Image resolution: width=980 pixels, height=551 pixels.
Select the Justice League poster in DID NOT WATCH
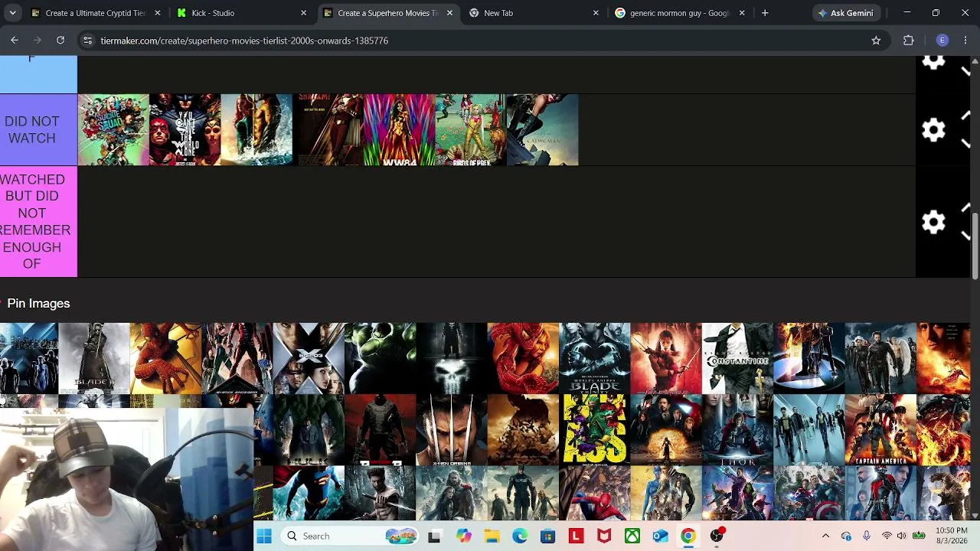(185, 130)
